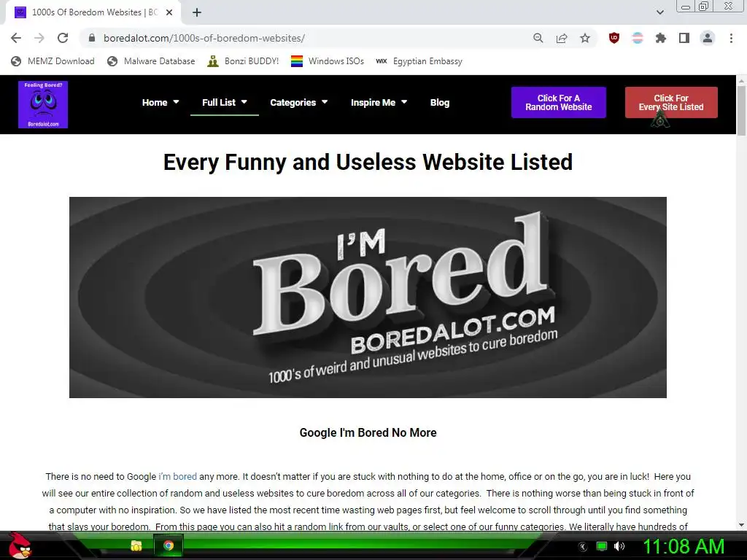The width and height of the screenshot is (747, 560).
Task: View site information via the lock icon
Action: (x=92, y=38)
